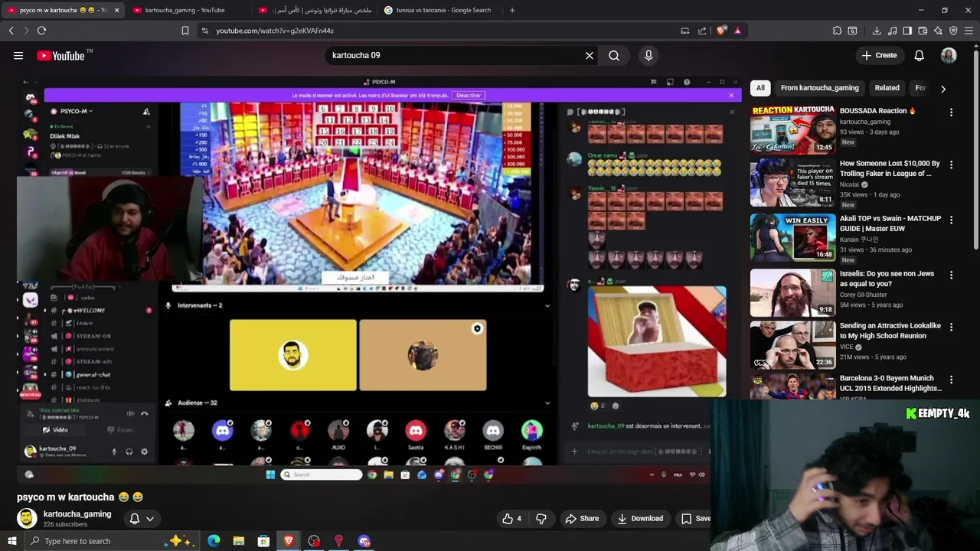This screenshot has height=551, width=980.
Task: Open the account avatar menu
Action: (949, 55)
